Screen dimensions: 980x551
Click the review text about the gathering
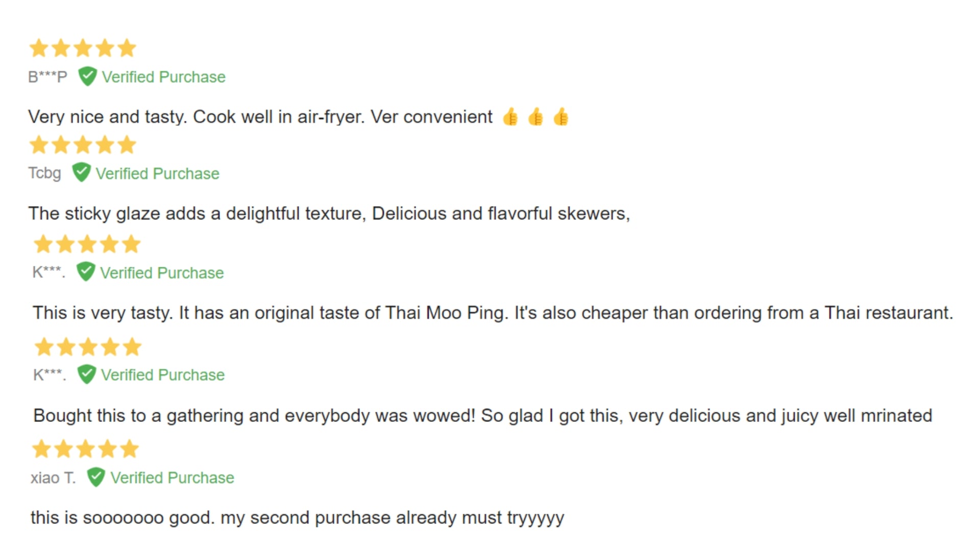pyautogui.click(x=482, y=416)
